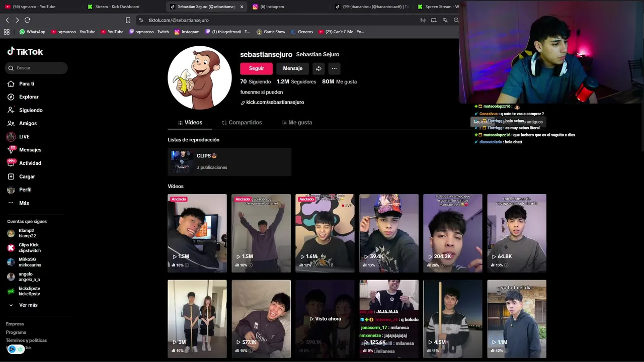
Task: Open the Para ti home feed
Action: point(21,84)
